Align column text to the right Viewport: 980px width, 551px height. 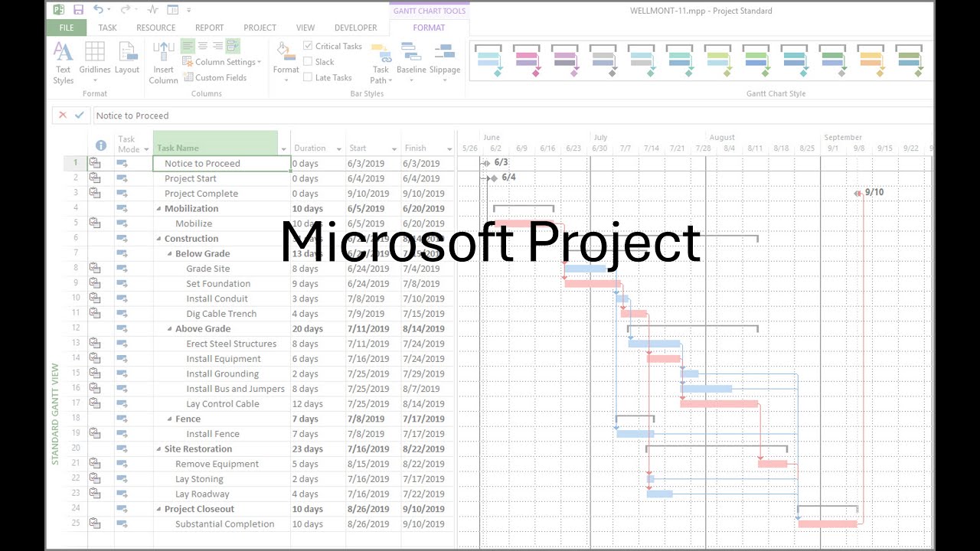[217, 46]
